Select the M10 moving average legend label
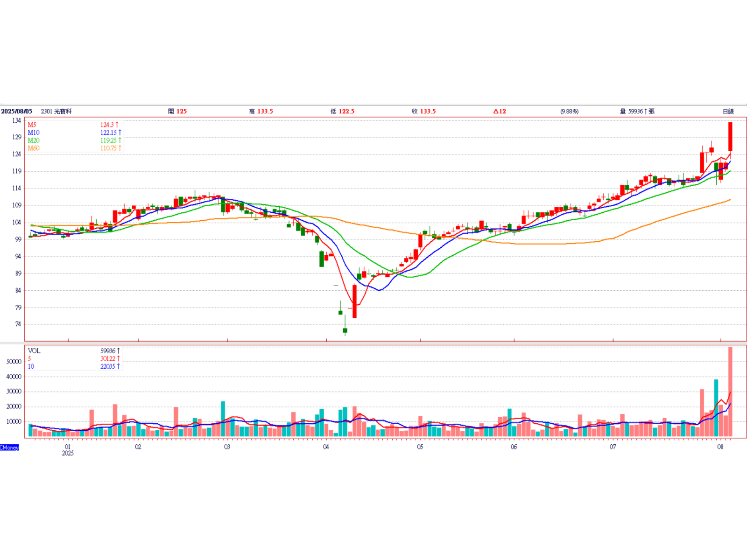This screenshot has height=560, width=747. [x=34, y=133]
